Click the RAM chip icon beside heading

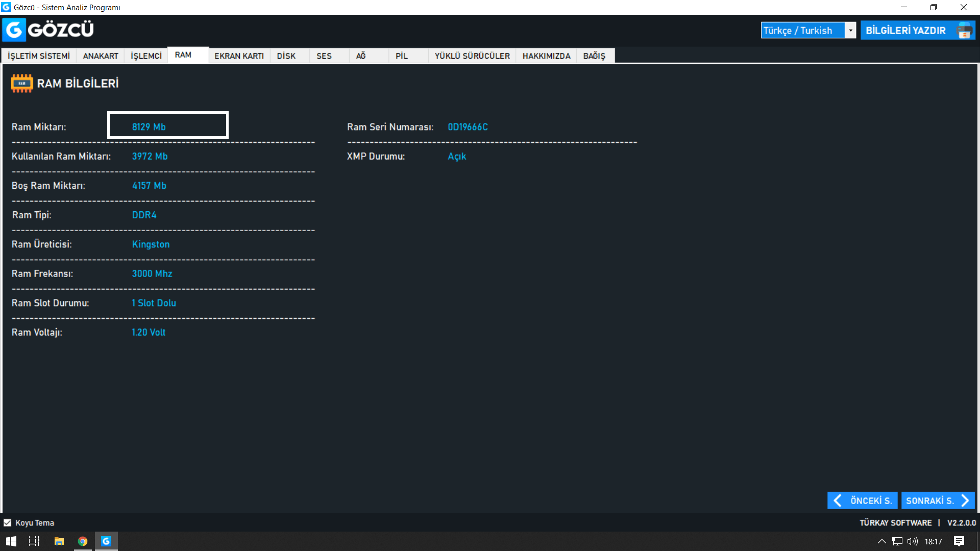[x=22, y=83]
